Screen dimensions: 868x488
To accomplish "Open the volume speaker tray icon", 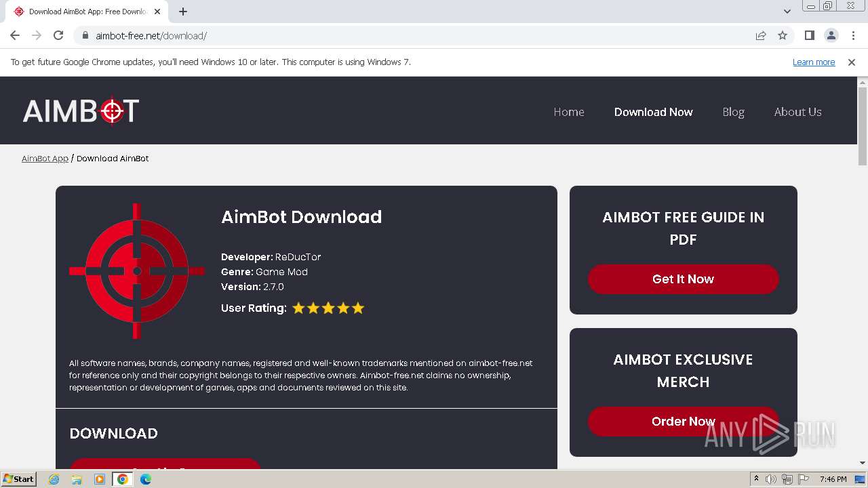I will (771, 479).
